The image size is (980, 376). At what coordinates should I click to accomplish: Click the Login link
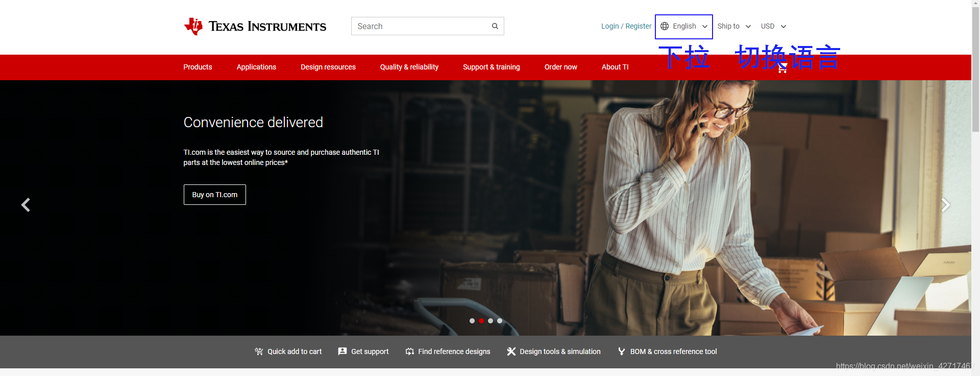pos(610,26)
